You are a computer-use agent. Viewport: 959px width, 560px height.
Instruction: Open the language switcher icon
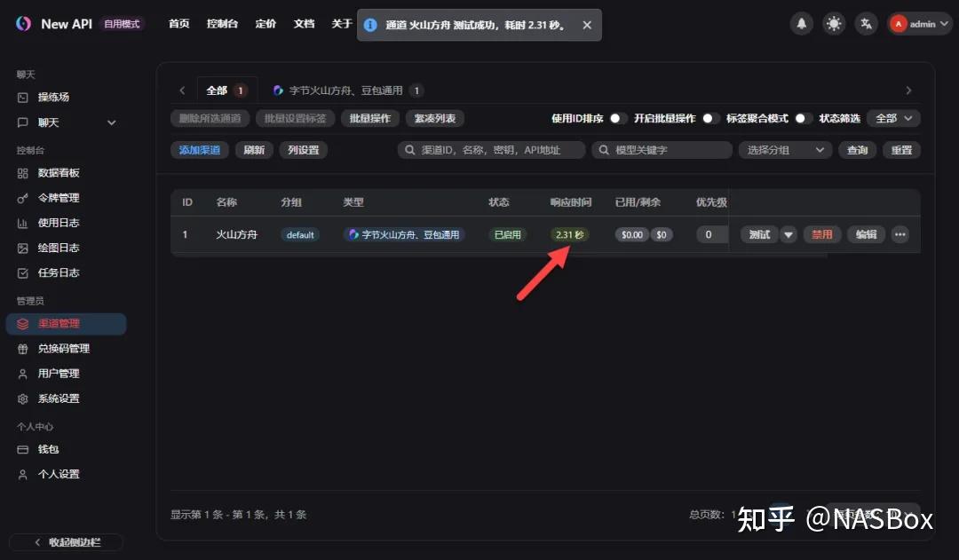[866, 24]
